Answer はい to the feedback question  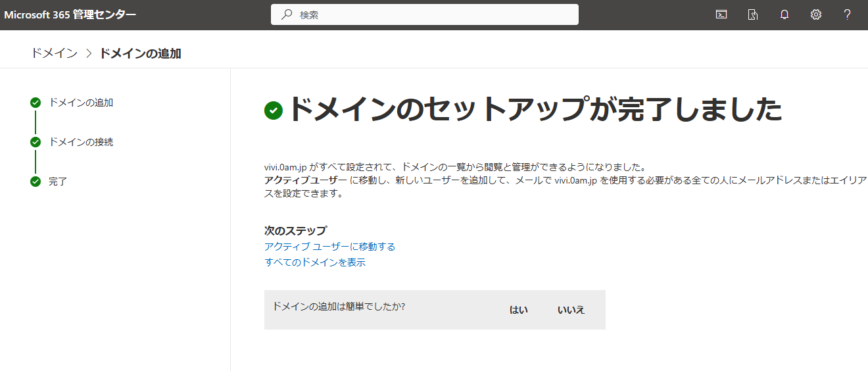tap(519, 310)
